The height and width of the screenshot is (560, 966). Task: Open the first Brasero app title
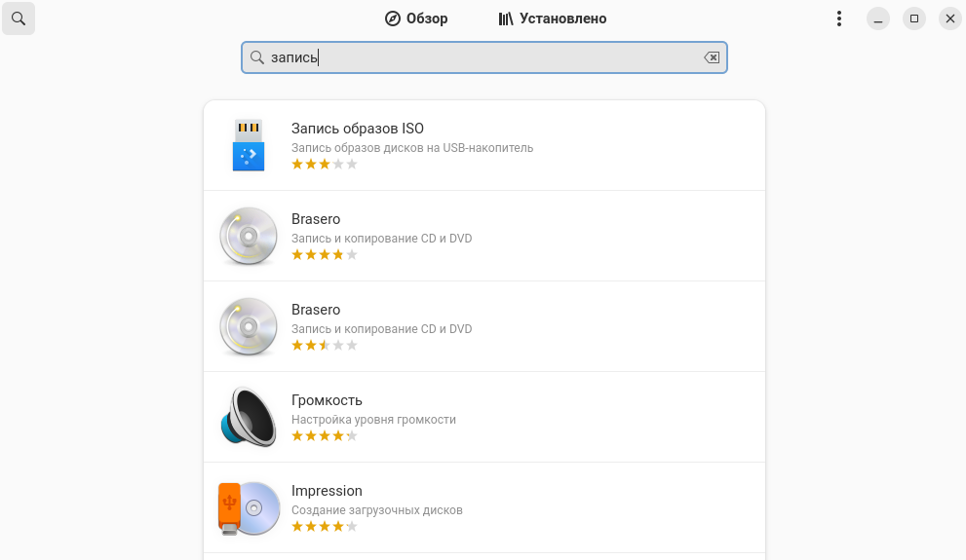[316, 219]
